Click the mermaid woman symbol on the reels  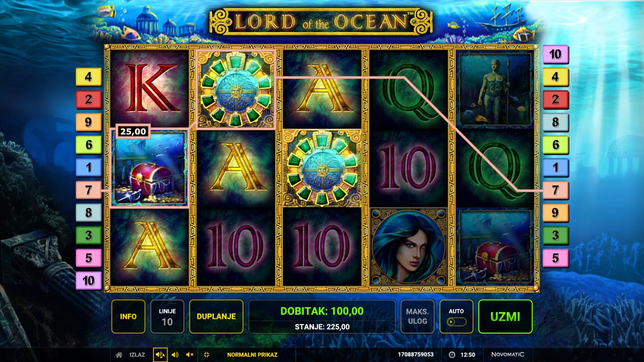coord(408,247)
